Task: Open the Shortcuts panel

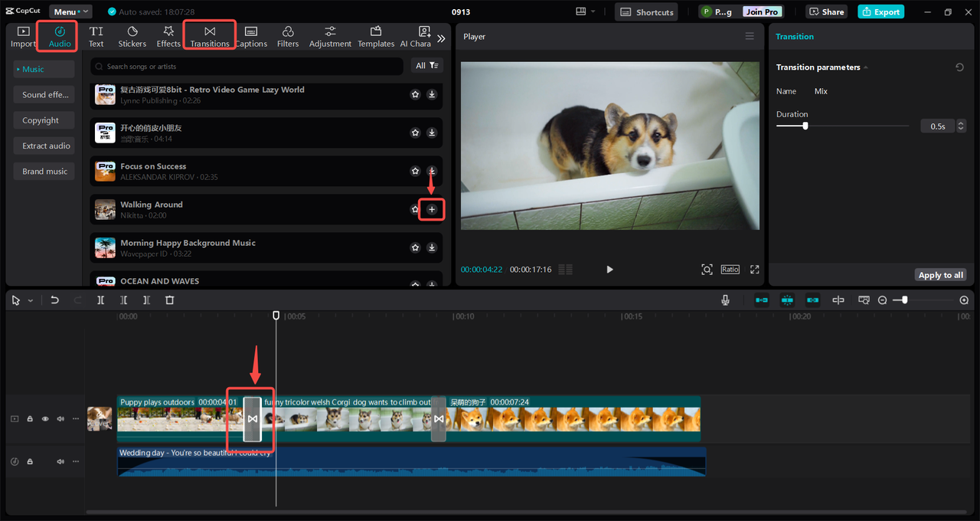Action: [x=647, y=11]
